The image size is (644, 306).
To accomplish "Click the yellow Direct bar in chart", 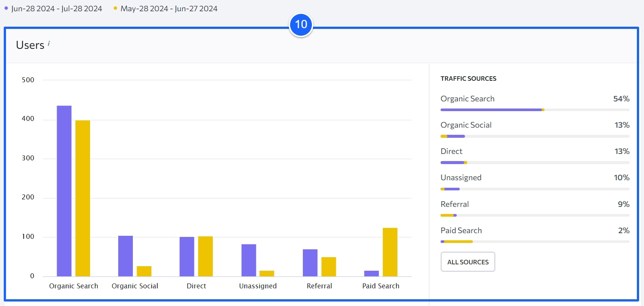I will [x=205, y=256].
